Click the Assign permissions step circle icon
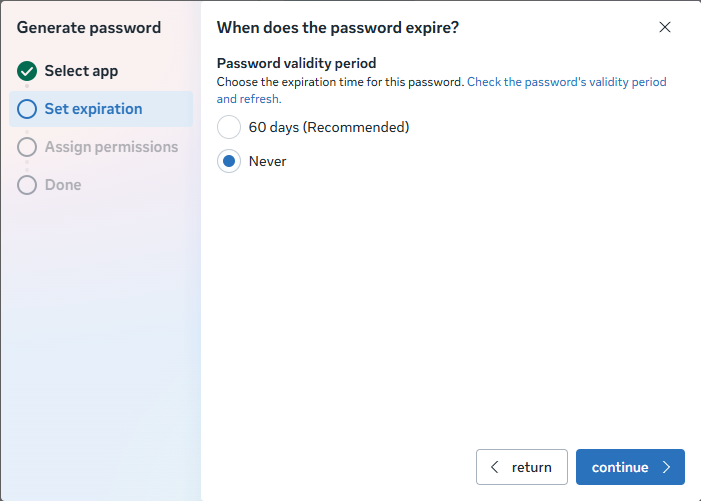701x501 pixels. pos(27,147)
